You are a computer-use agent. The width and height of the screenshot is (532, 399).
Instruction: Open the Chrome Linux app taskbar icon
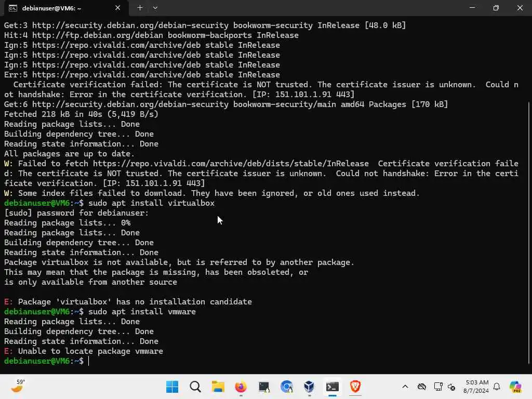click(287, 387)
